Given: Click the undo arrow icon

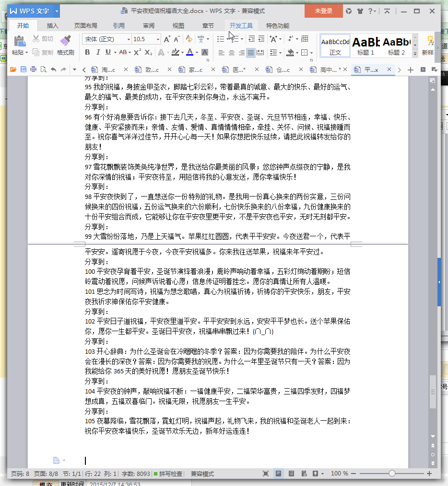Looking at the screenshot, I should click(53, 70).
